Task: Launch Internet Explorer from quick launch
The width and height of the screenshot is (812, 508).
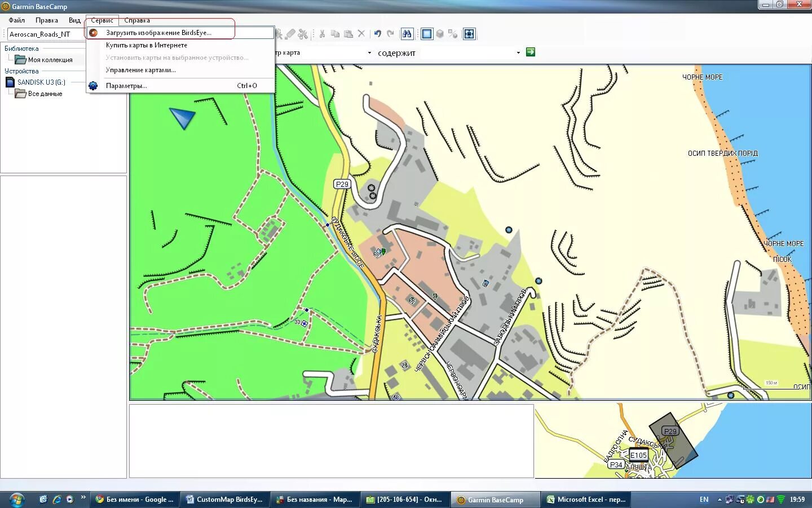Action: pyautogui.click(x=56, y=500)
